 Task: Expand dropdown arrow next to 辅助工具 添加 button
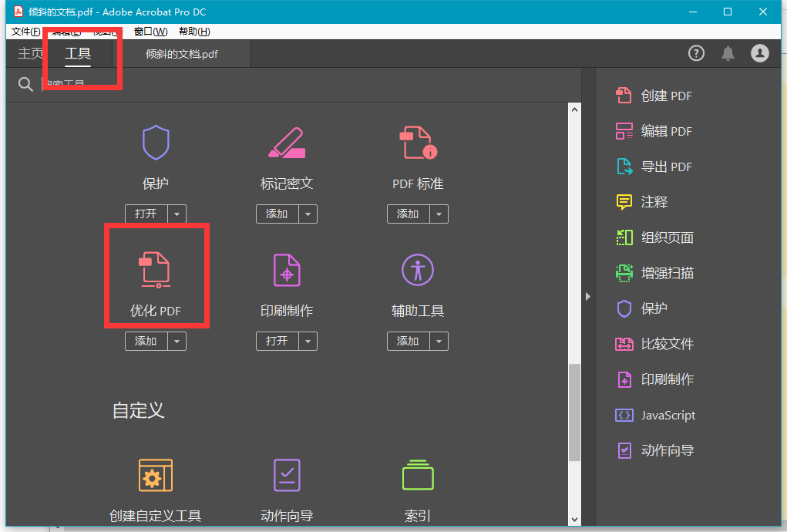pyautogui.click(x=439, y=342)
